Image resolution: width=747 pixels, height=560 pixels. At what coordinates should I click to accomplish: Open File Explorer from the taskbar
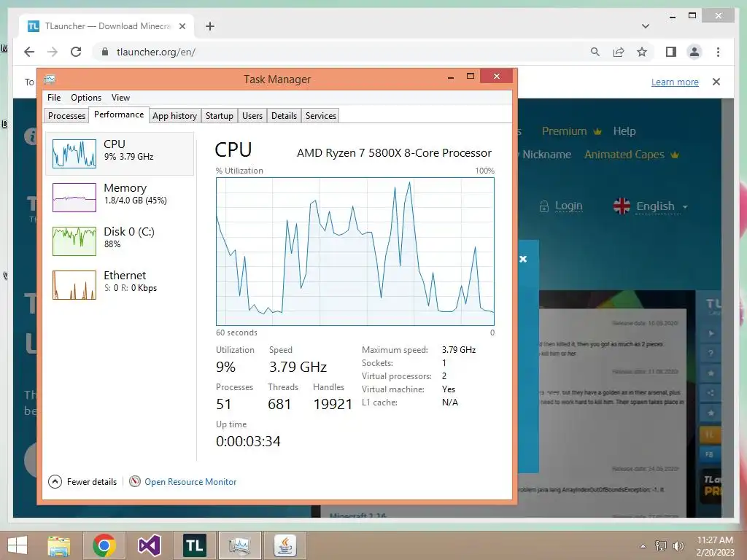click(x=58, y=545)
